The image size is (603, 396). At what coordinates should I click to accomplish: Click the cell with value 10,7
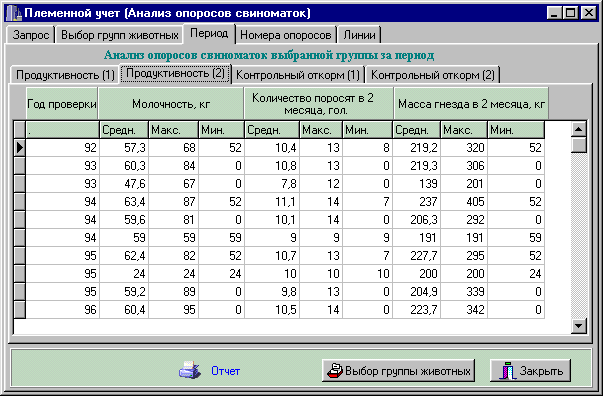pyautogui.click(x=272, y=256)
